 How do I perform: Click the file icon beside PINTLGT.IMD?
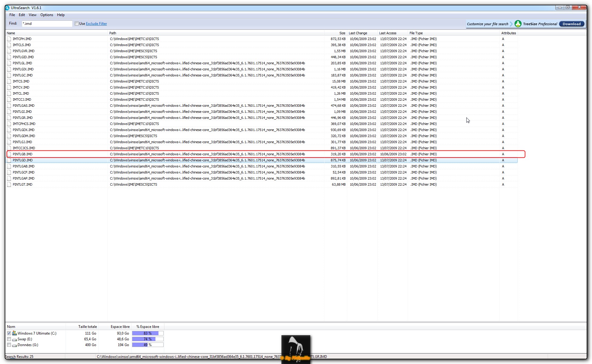point(9,184)
